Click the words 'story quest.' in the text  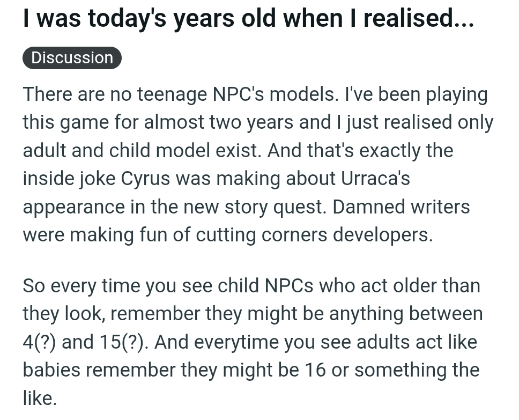[274, 207]
